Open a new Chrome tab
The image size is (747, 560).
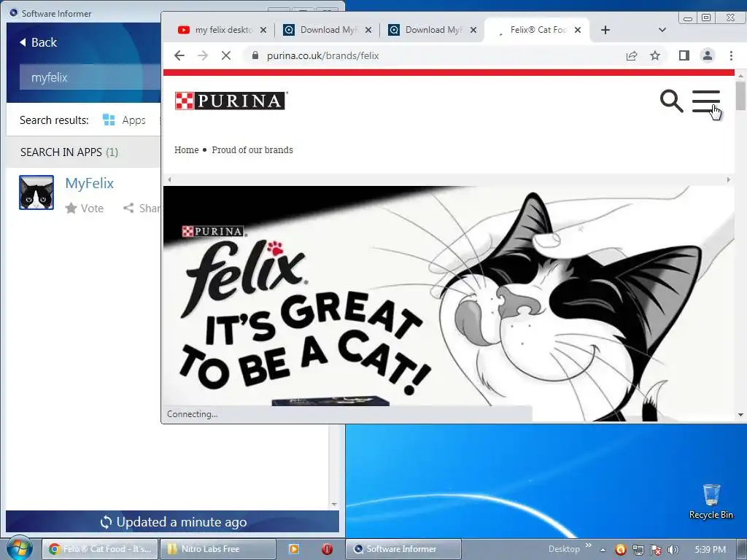(x=605, y=30)
